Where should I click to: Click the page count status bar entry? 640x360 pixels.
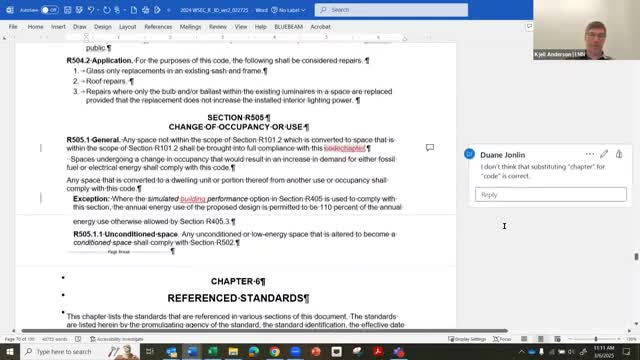click(19, 339)
